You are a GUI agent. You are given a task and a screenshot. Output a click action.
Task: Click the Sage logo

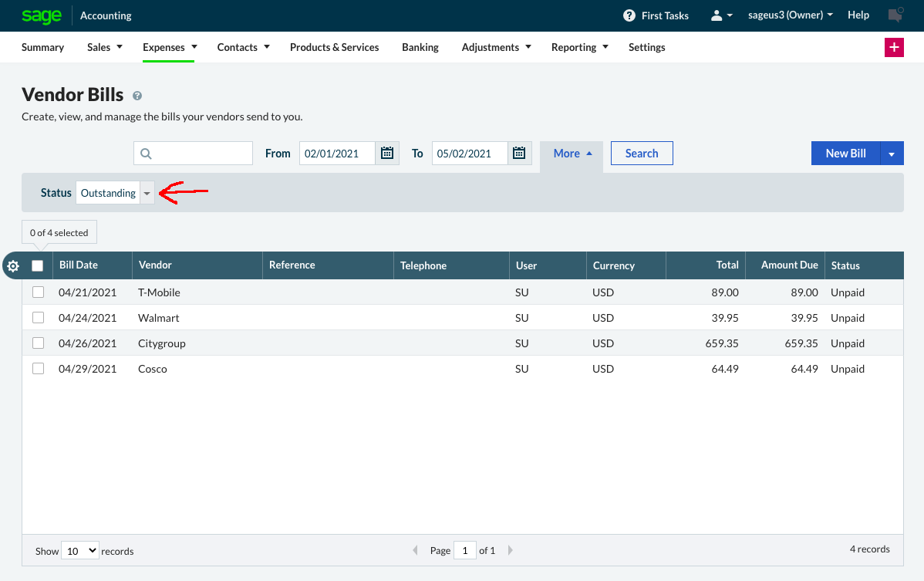(42, 15)
